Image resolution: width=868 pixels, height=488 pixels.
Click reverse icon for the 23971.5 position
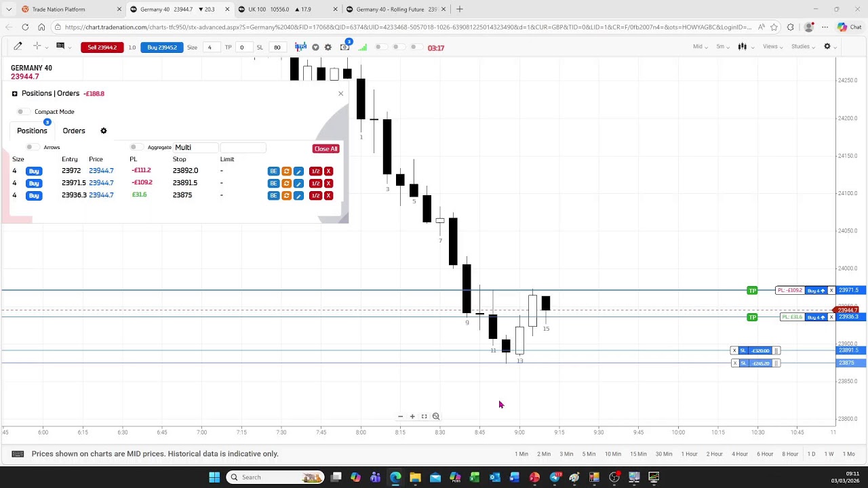click(286, 184)
